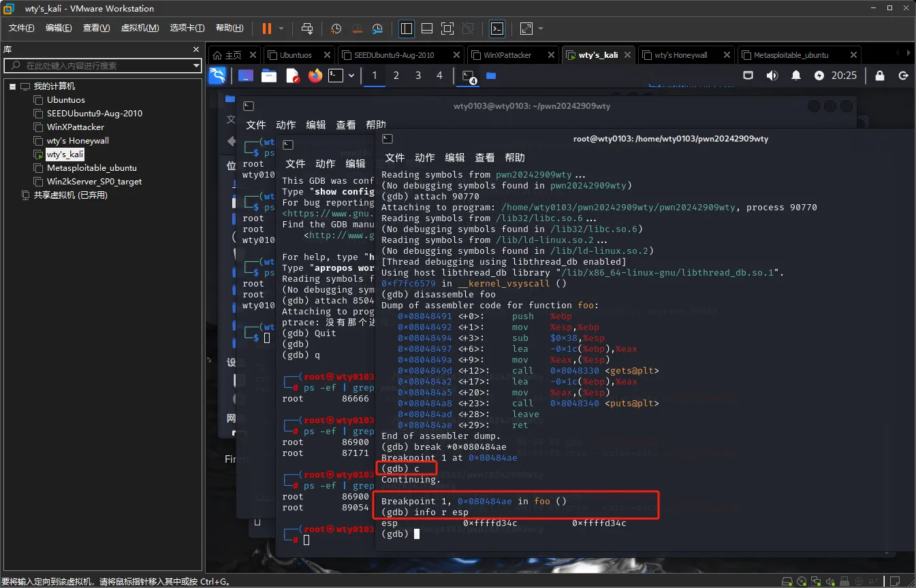Close the wty's_kali tab

627,55
